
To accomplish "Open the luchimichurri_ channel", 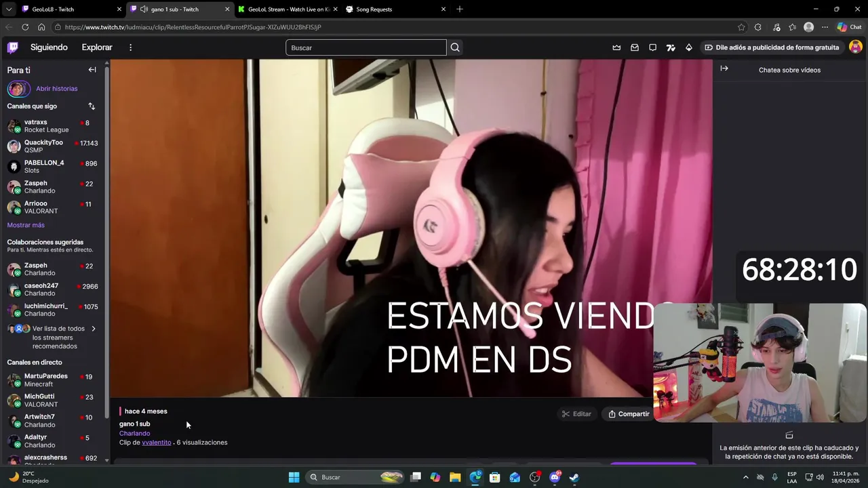I will (53, 310).
